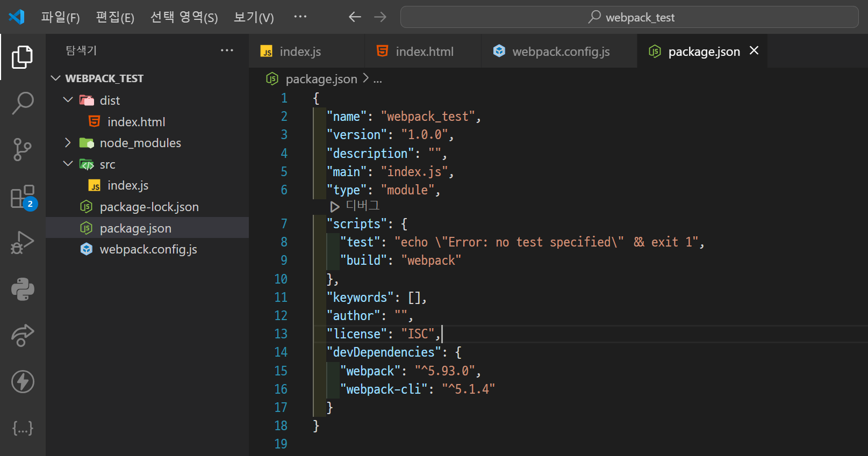Click the webpack.config.js tab icon
The image size is (868, 456).
499,51
